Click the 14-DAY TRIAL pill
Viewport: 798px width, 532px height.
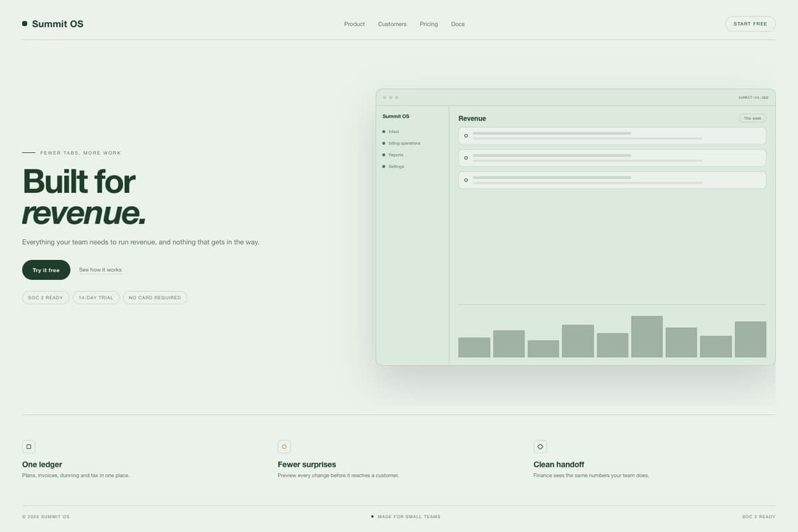96,297
